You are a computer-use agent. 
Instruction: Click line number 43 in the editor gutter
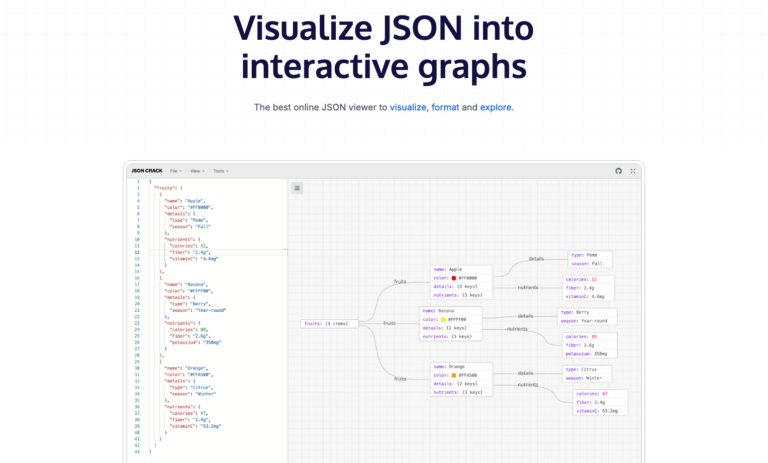[x=137, y=452]
